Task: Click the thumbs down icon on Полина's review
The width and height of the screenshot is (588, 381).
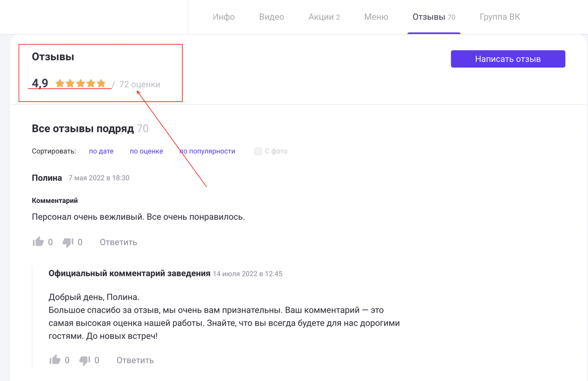Action: pyautogui.click(x=68, y=241)
